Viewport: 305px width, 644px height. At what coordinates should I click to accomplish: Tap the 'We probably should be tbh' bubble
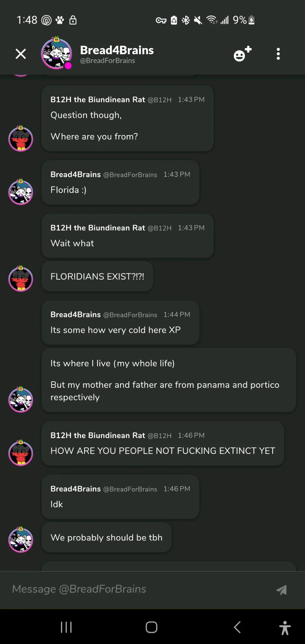point(106,537)
